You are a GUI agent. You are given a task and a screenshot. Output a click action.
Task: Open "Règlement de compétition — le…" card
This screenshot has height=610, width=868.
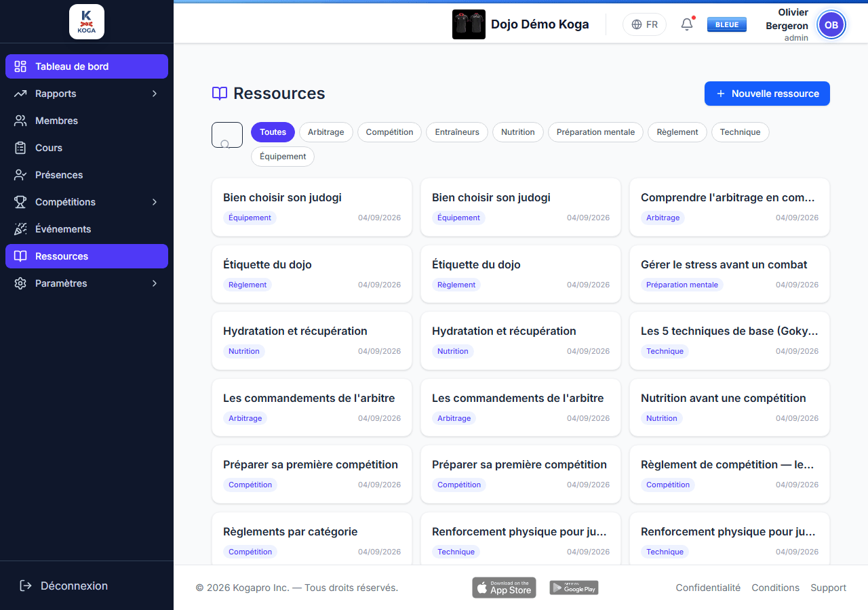click(x=730, y=474)
